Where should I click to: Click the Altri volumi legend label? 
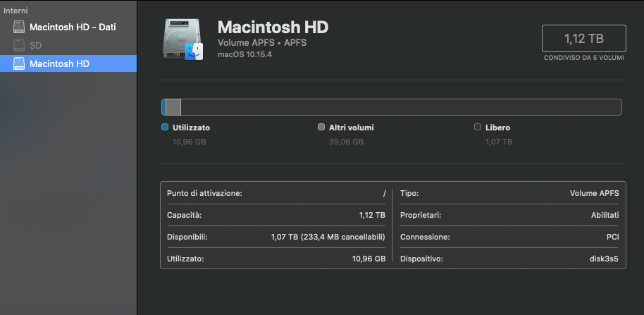352,128
